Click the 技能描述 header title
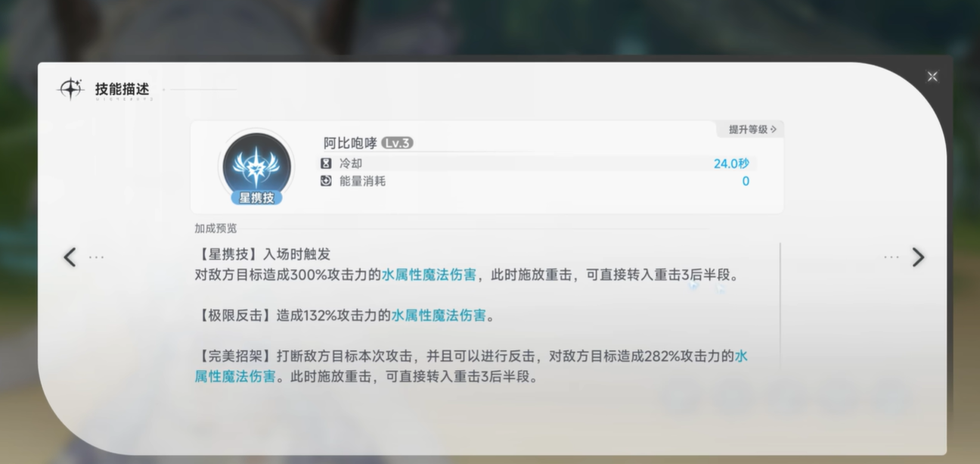 click(122, 89)
